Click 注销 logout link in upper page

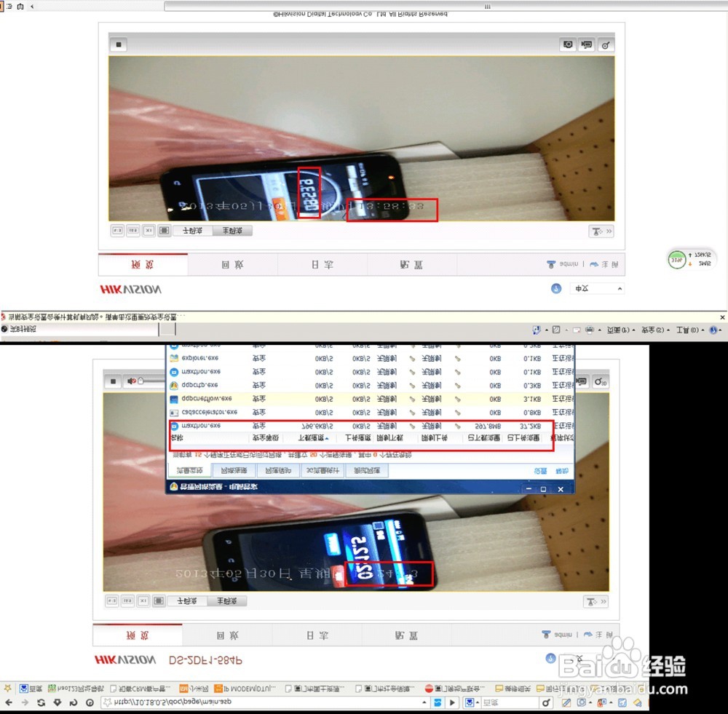(604, 264)
